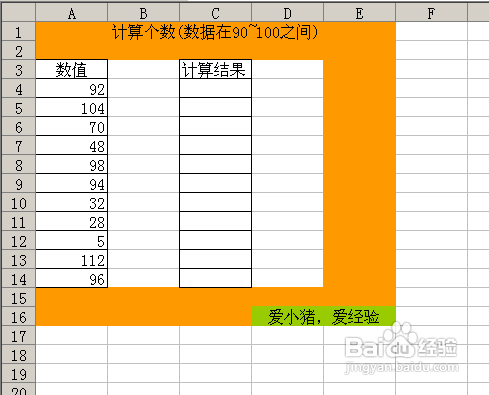This screenshot has width=489, height=395.
Task: Select row 13 header
Action: pyautogui.click(x=19, y=260)
